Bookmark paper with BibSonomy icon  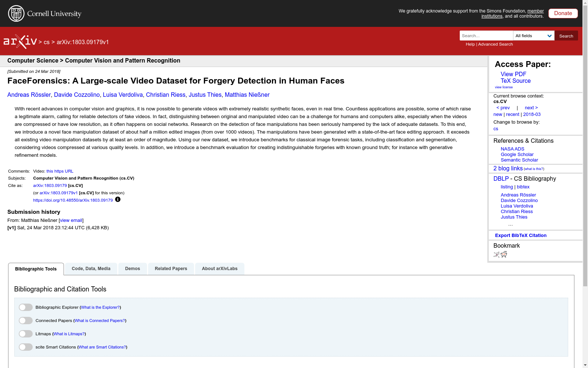[x=496, y=254]
